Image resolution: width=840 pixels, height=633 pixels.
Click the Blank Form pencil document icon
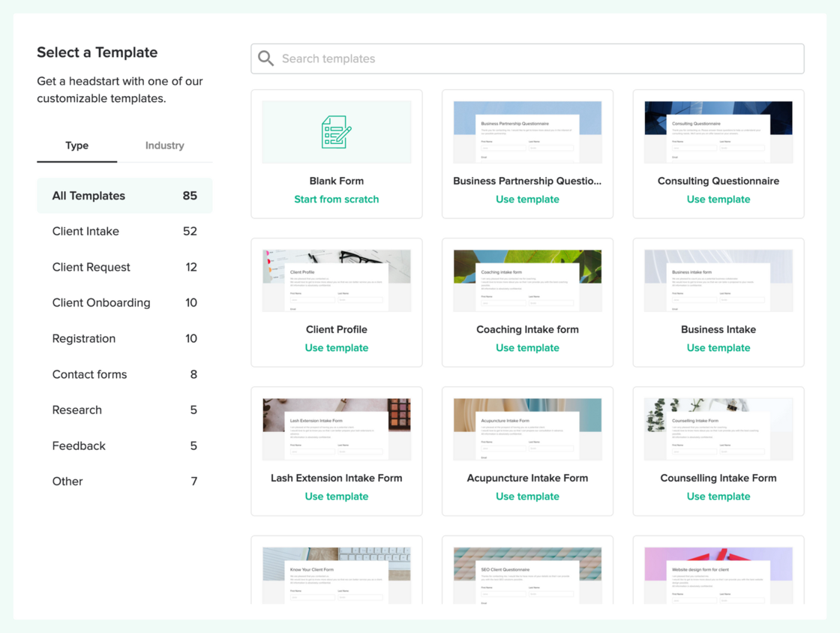(x=336, y=132)
